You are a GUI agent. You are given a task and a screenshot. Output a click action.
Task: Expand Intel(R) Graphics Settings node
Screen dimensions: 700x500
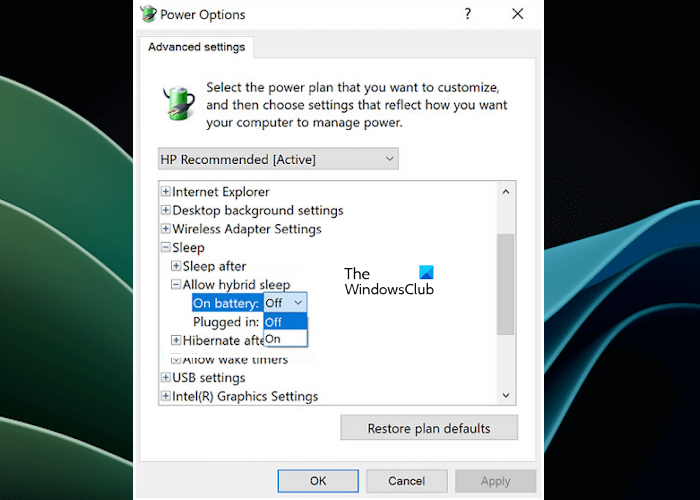166,396
